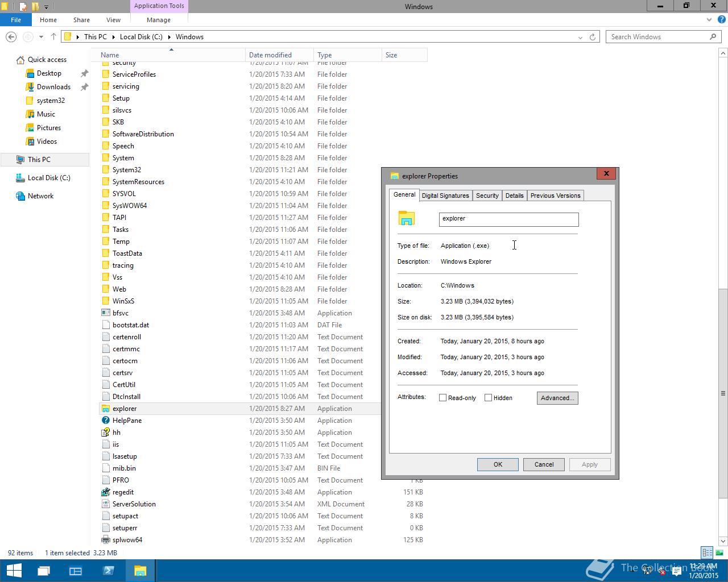728x582 pixels.
Task: Click the regedit application icon
Action: (x=106, y=492)
